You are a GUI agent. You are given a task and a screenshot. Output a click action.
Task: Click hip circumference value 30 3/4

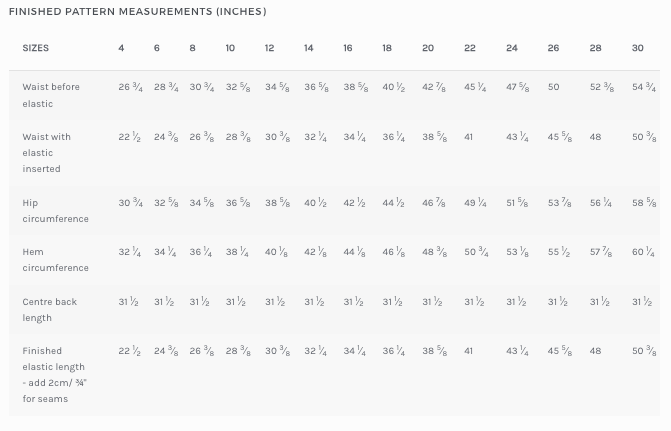click(x=131, y=203)
